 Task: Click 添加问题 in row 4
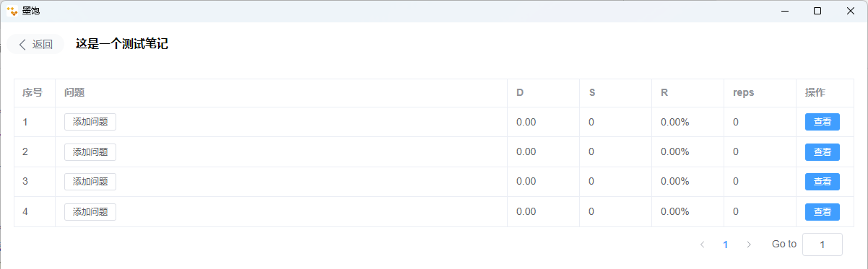(90, 212)
